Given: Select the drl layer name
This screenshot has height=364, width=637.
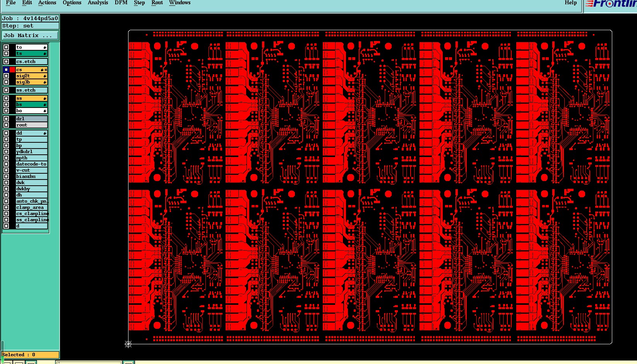Looking at the screenshot, I should pyautogui.click(x=31, y=119).
